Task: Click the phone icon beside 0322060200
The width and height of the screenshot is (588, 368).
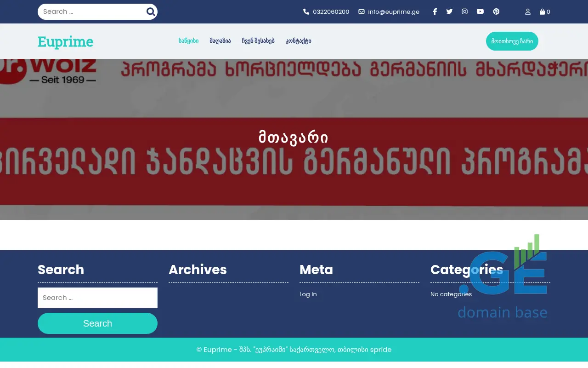Action: pyautogui.click(x=306, y=12)
